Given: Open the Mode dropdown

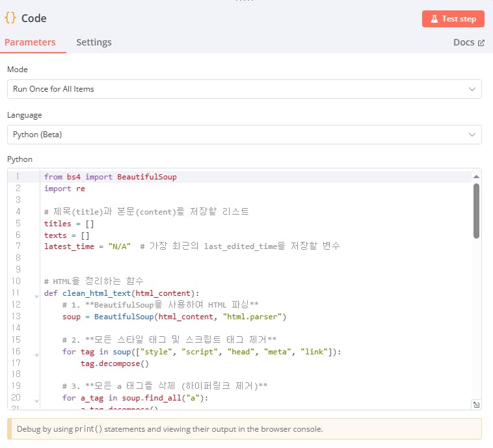Looking at the screenshot, I should 244,88.
